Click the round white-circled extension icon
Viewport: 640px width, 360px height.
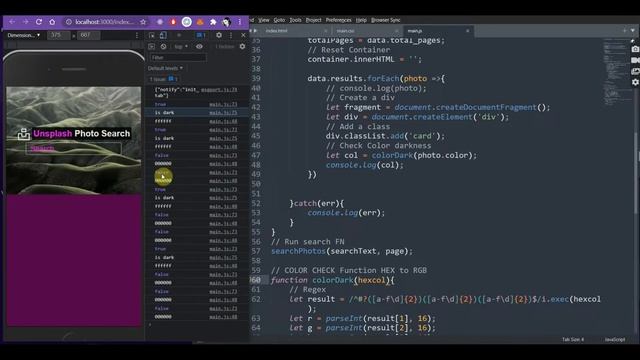pyautogui.click(x=187, y=22)
